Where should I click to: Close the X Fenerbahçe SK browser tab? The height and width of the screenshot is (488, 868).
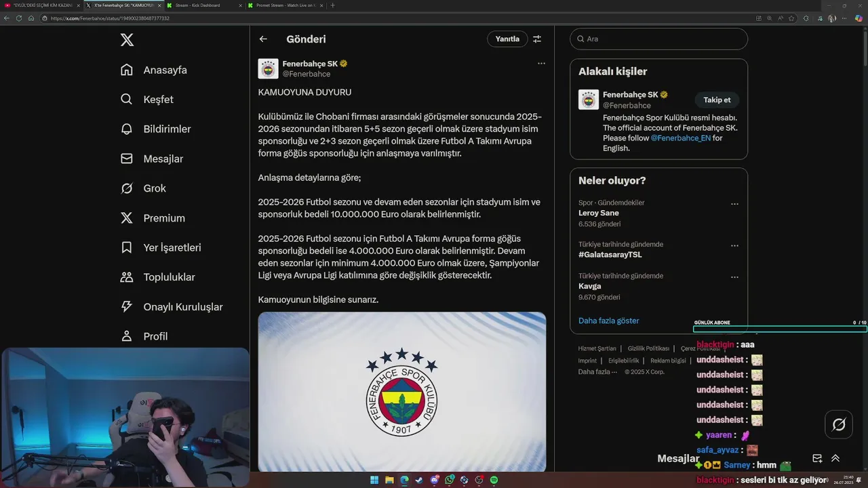pyautogui.click(x=159, y=5)
